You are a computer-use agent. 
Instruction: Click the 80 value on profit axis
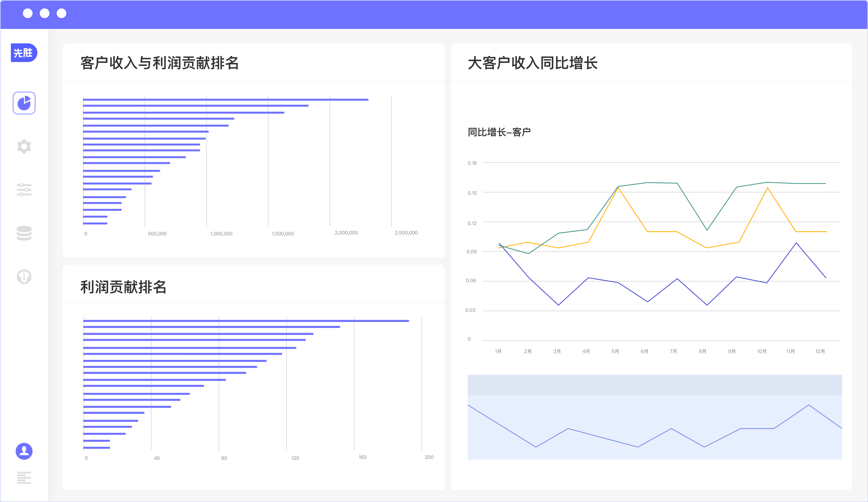[x=224, y=458]
